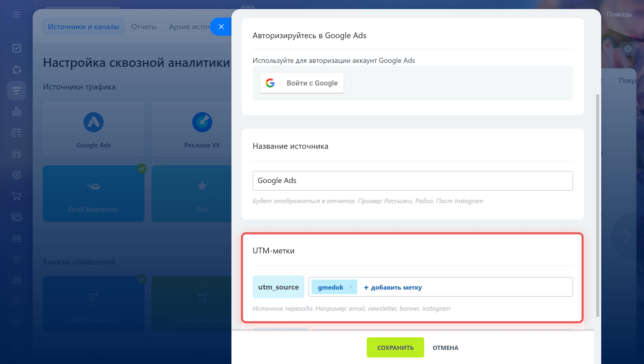
Task: Click the Сохранить button
Action: [395, 348]
